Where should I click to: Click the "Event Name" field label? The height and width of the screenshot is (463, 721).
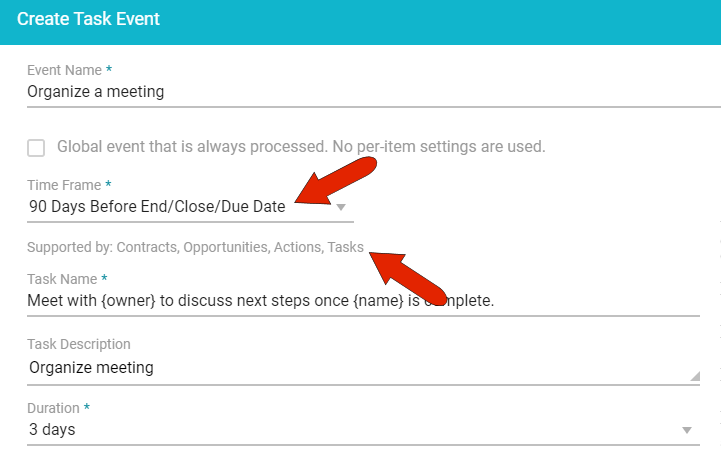[64, 70]
